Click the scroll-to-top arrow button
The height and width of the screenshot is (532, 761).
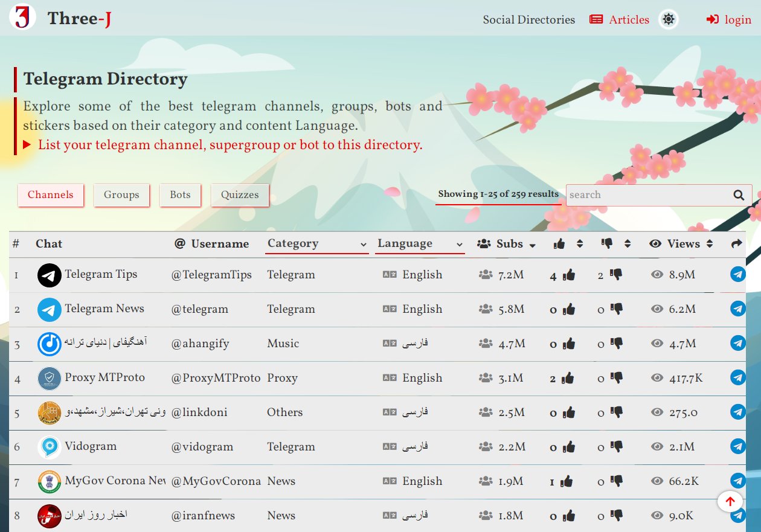(730, 501)
